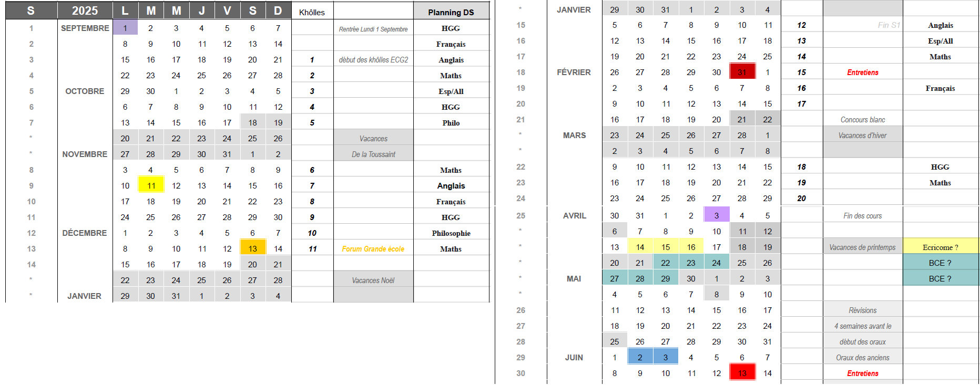Click the 'Forum Grande école' note
This screenshot has height=385, width=980.
tap(373, 249)
